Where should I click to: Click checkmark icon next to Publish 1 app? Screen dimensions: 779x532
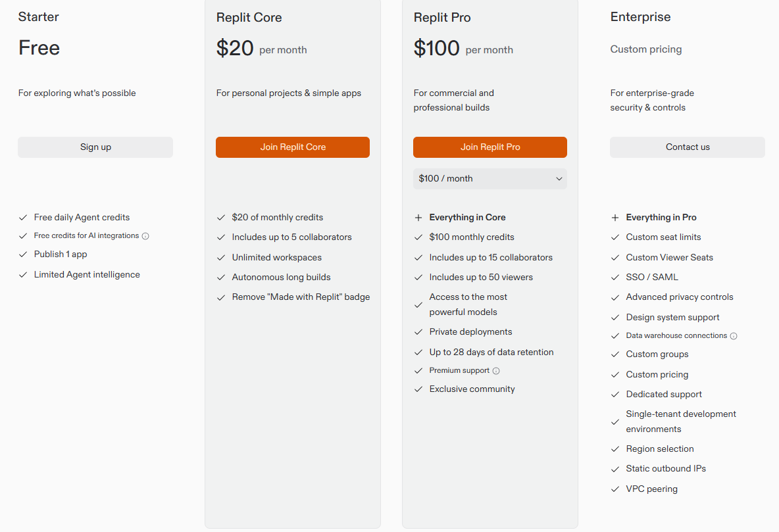23,254
